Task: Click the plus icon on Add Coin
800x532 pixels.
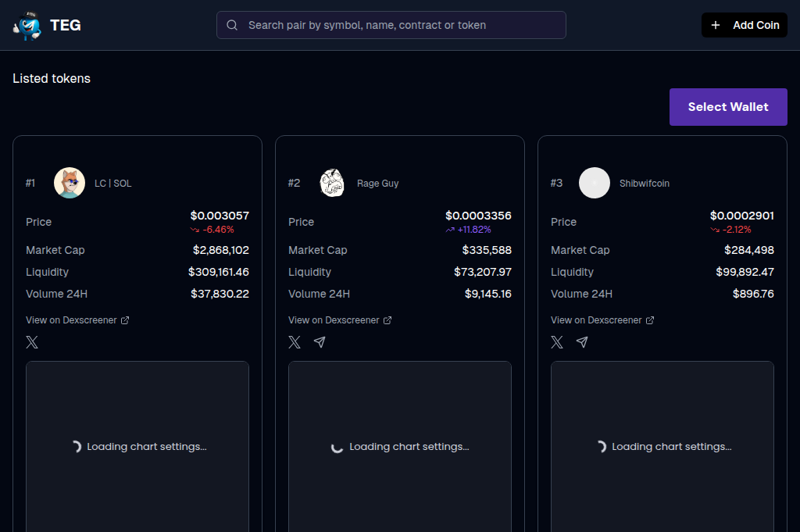Action: click(716, 24)
